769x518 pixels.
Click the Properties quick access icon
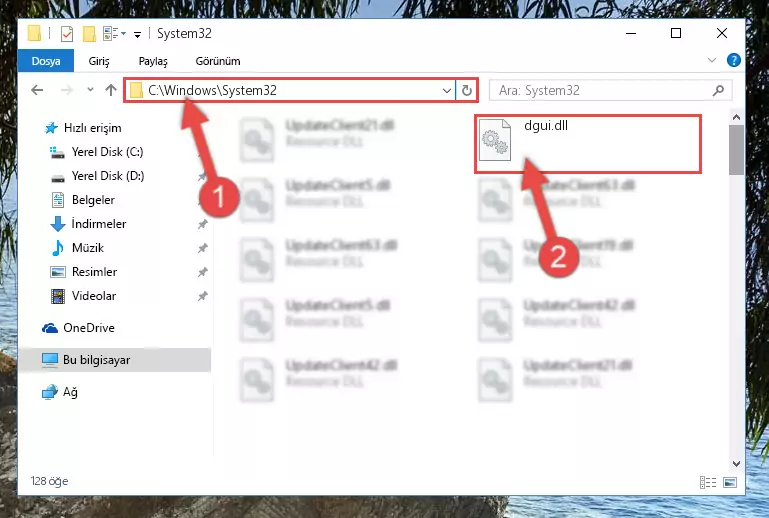point(67,33)
